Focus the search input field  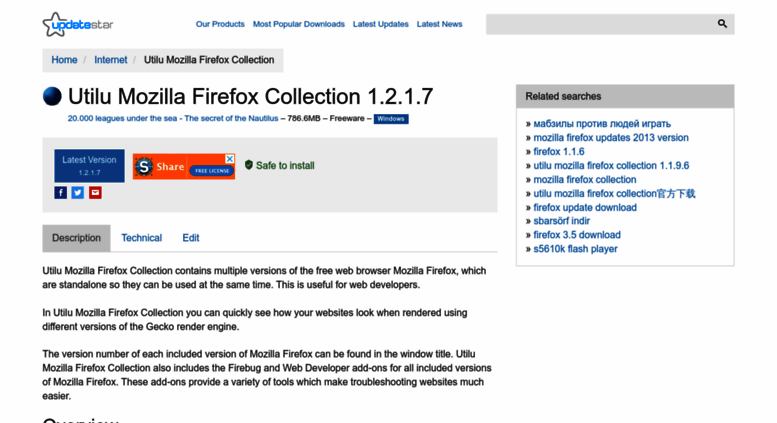click(600, 24)
